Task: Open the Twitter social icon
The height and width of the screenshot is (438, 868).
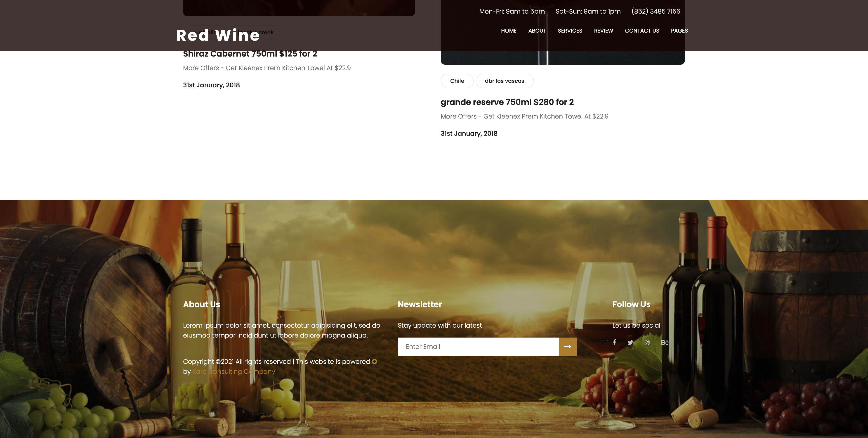Action: click(630, 343)
